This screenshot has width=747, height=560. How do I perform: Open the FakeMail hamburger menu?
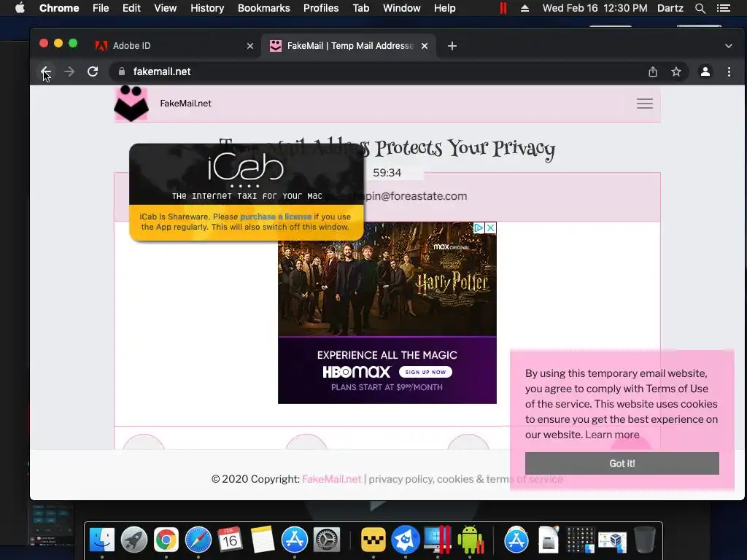coord(645,104)
